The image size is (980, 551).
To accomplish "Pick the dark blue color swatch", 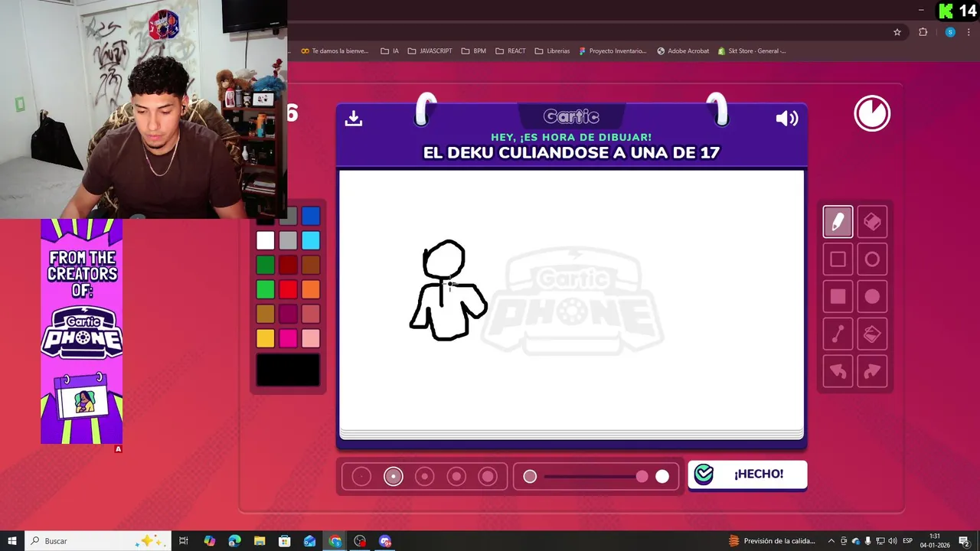I will point(310,216).
